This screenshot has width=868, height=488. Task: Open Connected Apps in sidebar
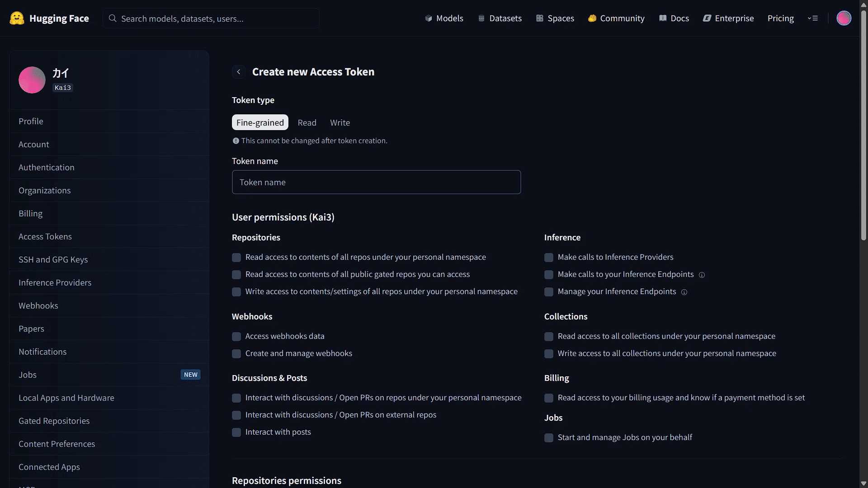click(x=109, y=467)
